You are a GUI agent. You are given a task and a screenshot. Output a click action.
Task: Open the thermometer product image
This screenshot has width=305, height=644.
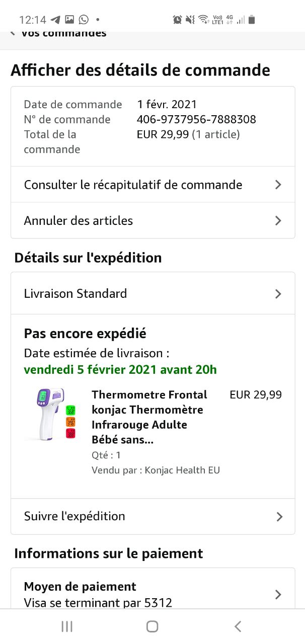[x=51, y=414]
